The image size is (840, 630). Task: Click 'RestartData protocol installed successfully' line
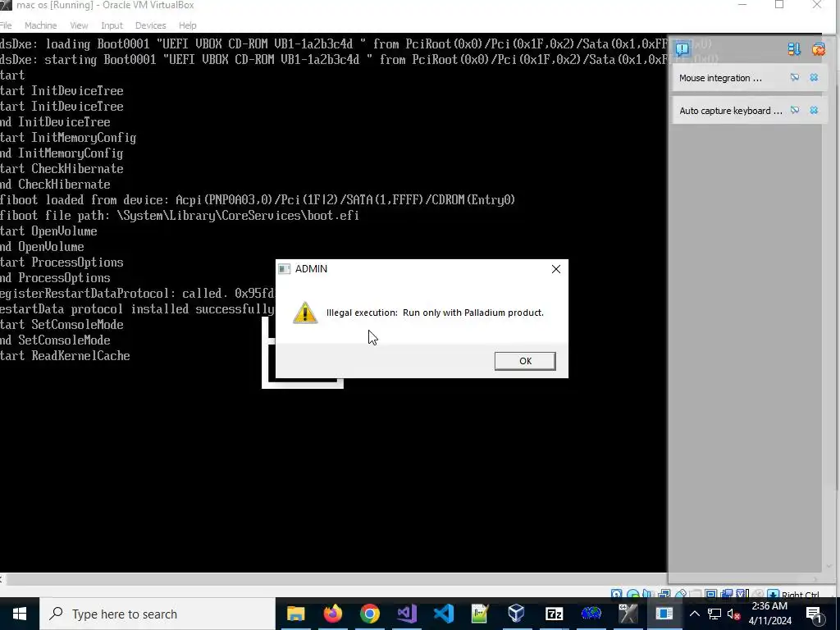click(x=137, y=309)
